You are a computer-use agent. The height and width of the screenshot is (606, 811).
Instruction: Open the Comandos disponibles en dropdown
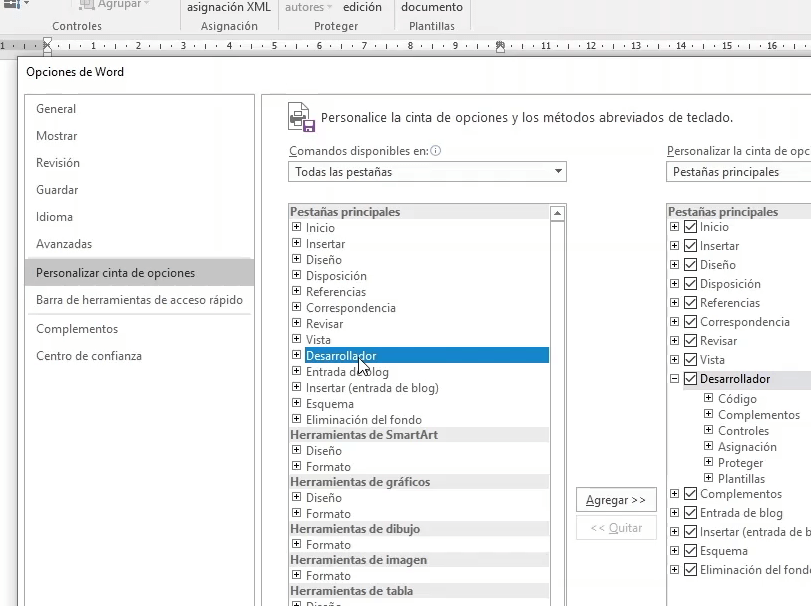pos(557,172)
